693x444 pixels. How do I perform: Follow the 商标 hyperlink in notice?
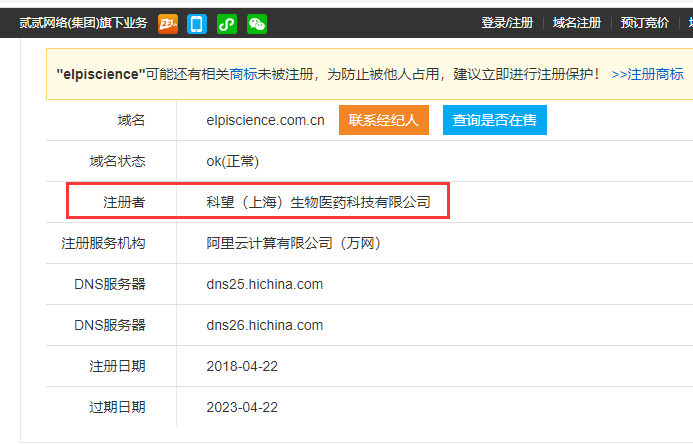coord(243,74)
